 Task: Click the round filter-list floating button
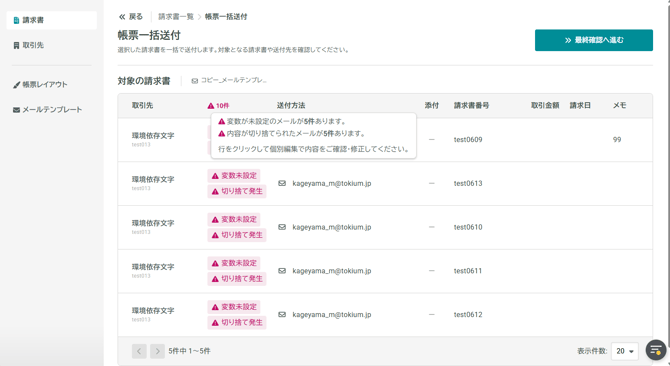click(656, 350)
